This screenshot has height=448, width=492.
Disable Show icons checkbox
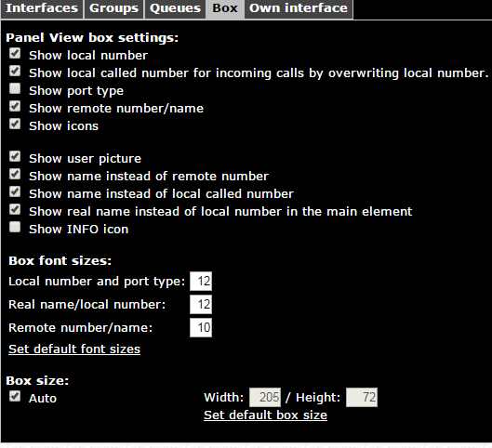[15, 124]
